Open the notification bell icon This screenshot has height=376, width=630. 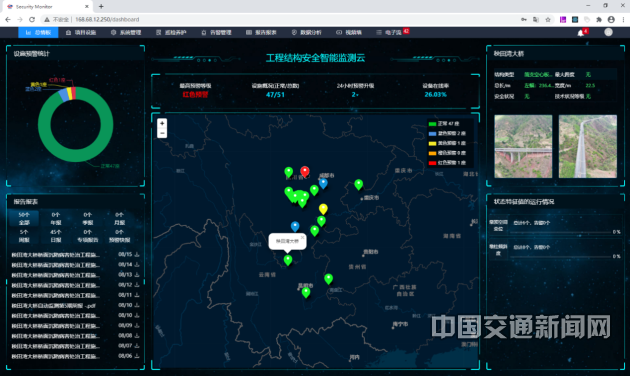coord(581,33)
